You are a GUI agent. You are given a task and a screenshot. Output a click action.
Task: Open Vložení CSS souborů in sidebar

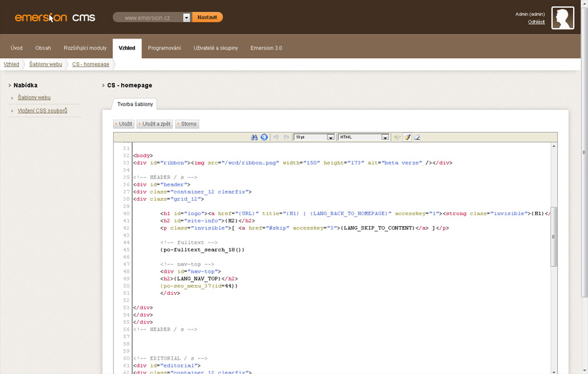[42, 110]
